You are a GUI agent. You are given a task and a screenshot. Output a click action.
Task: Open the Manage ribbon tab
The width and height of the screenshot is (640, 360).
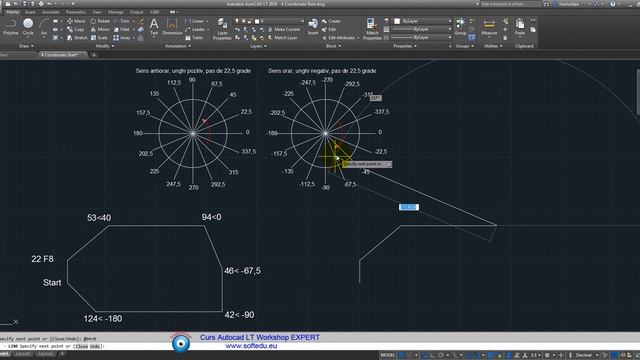point(116,12)
